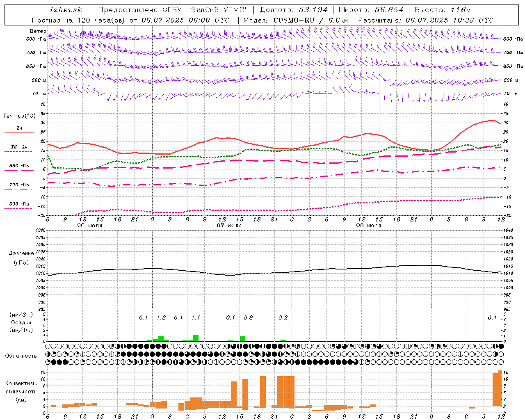The width and height of the screenshot is (525, 420).
Task: Click the "08 июля" date label
Action: (x=369, y=226)
